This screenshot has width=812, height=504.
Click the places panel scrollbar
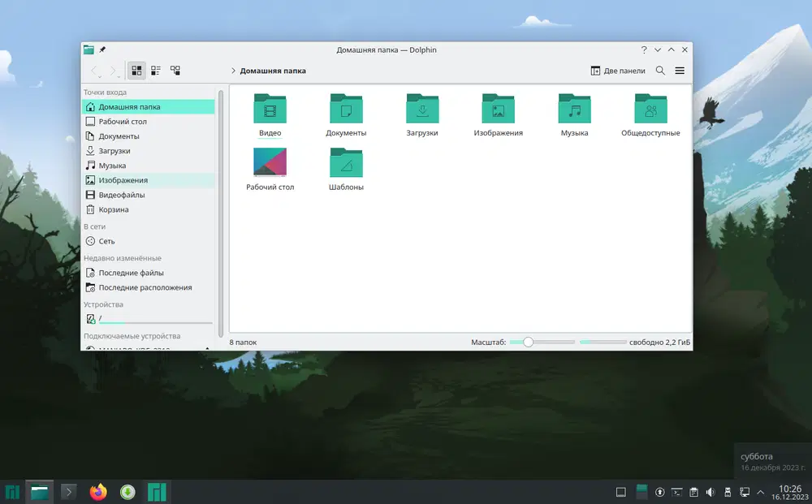point(221,213)
